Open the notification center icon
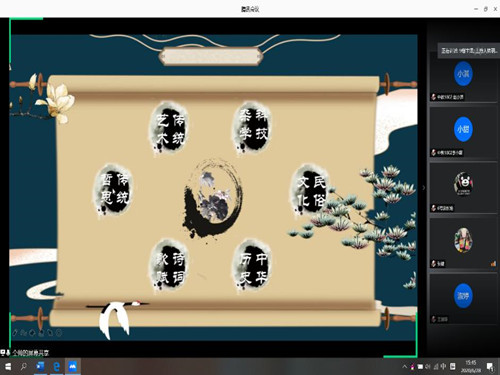The width and height of the screenshot is (500, 375). pyautogui.click(x=490, y=367)
